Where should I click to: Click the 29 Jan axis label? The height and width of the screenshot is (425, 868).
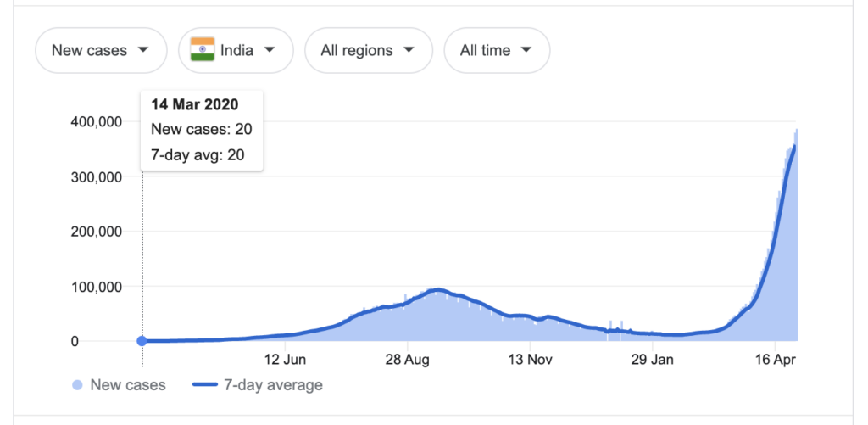(650, 360)
